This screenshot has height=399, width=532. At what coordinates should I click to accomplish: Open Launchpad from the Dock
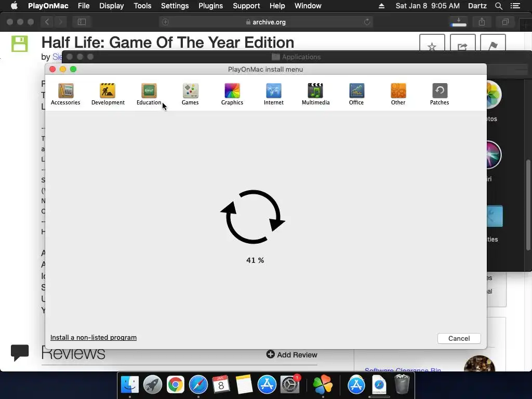pyautogui.click(x=152, y=385)
